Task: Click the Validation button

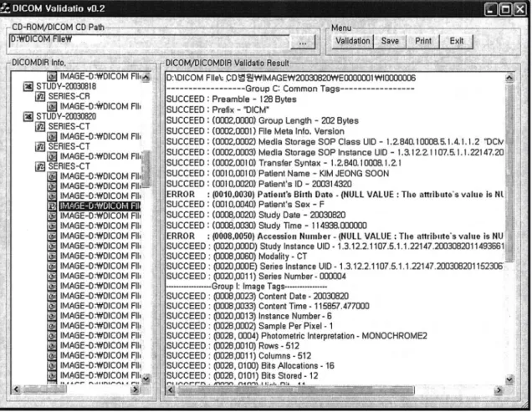Action: point(352,42)
